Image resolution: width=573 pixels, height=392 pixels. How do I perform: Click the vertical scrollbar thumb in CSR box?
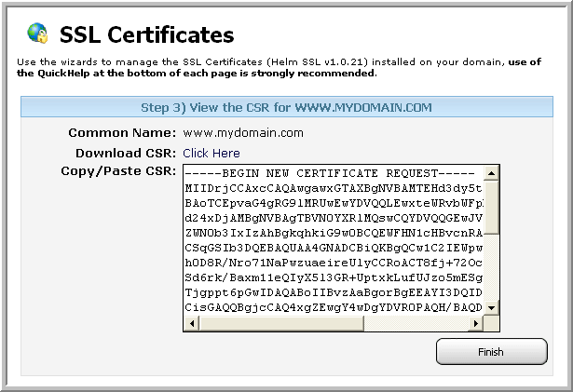pyautogui.click(x=491, y=207)
